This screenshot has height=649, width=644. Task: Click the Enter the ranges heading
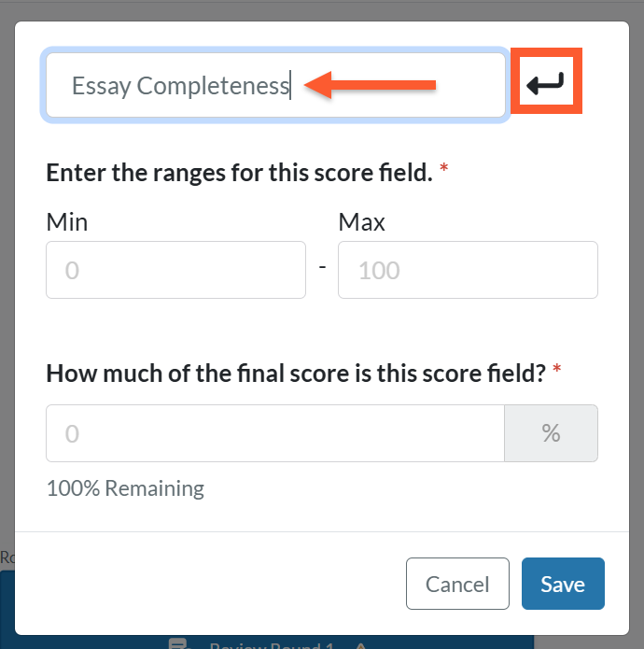point(239,172)
